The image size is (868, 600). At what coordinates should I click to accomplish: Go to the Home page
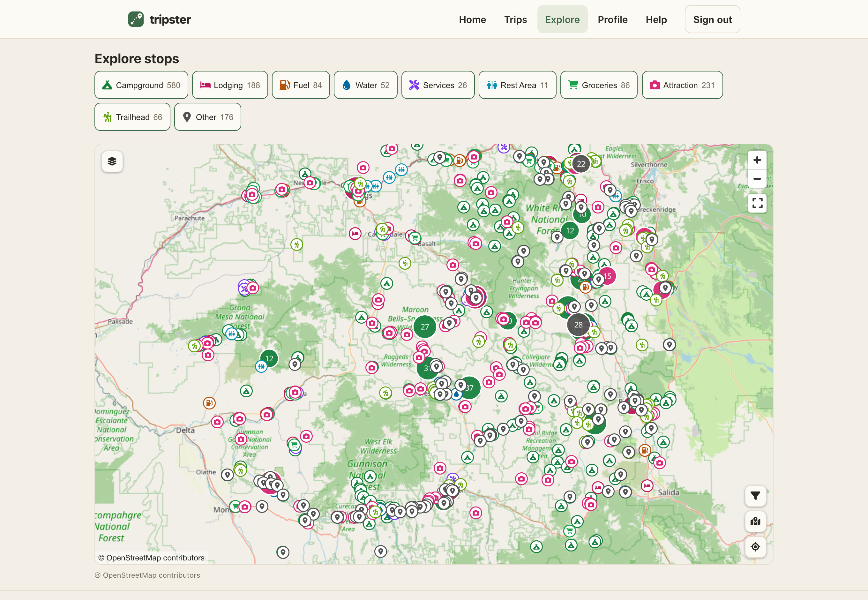(x=473, y=19)
